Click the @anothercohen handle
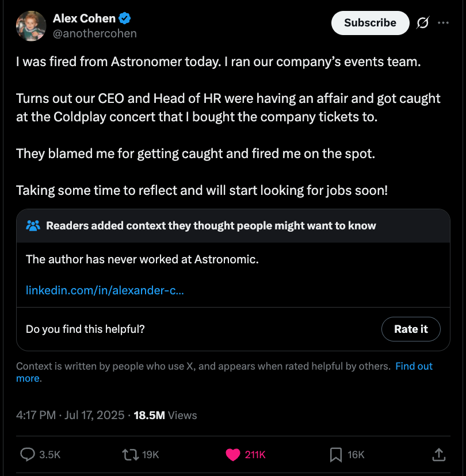 click(95, 33)
